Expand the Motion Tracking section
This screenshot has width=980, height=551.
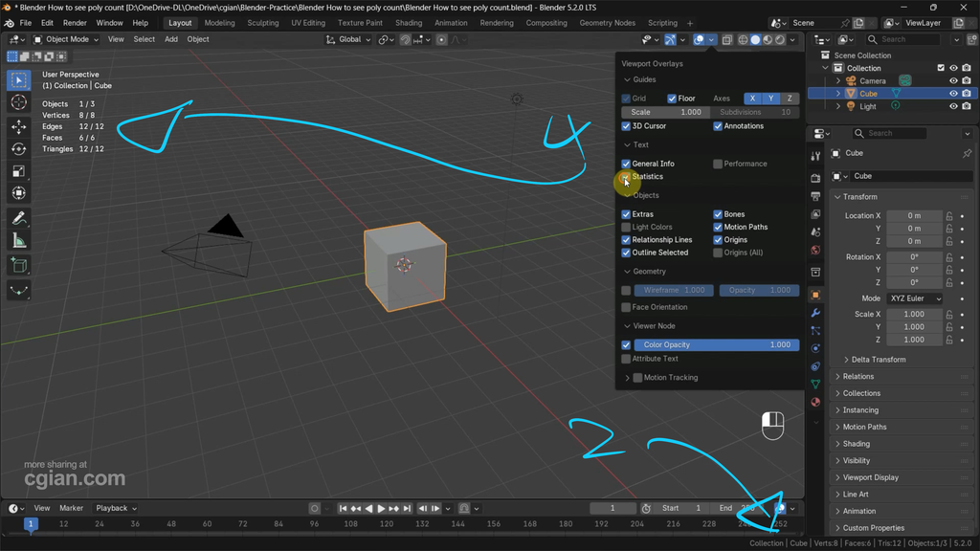click(x=627, y=378)
